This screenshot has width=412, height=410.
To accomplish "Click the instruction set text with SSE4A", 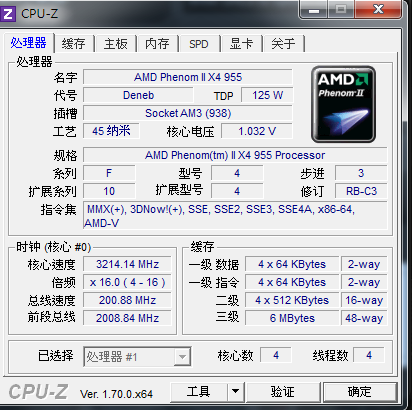I will (235, 216).
